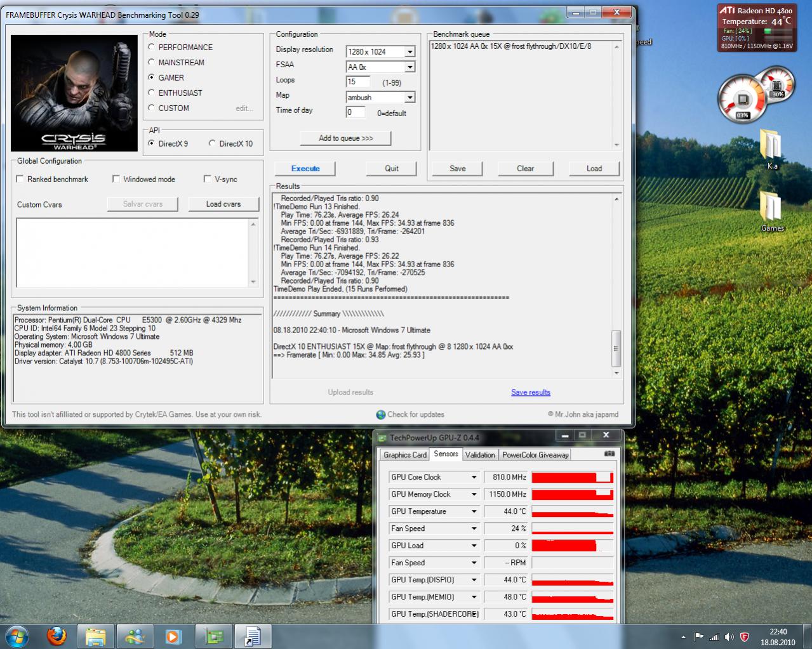Screen dimensions: 812x649
Task: Clear the benchmark queue
Action: click(526, 169)
